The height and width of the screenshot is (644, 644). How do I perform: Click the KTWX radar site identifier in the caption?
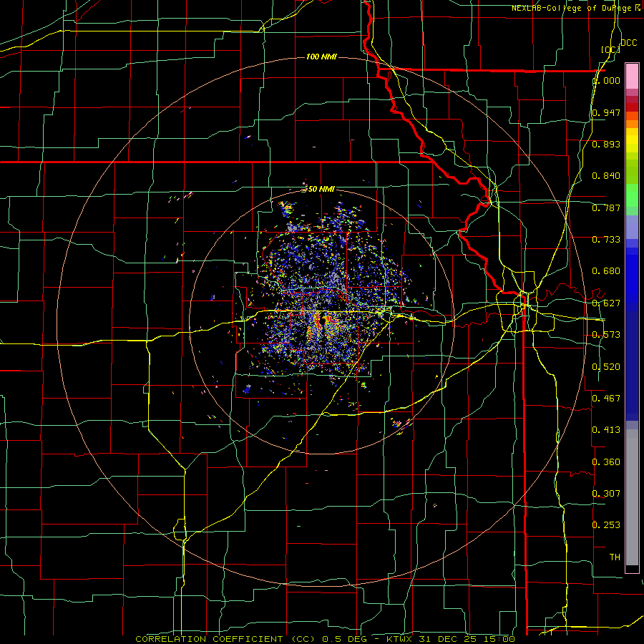pyautogui.click(x=399, y=639)
